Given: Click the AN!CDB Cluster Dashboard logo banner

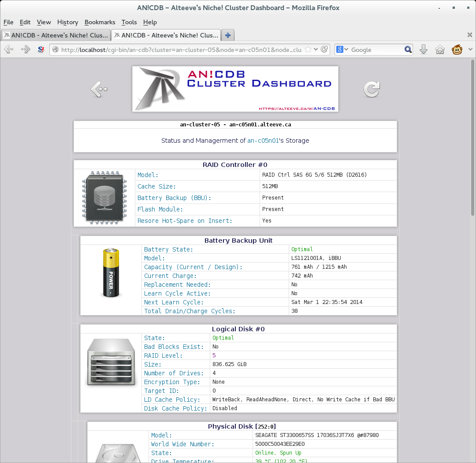Looking at the screenshot, I should click(235, 89).
